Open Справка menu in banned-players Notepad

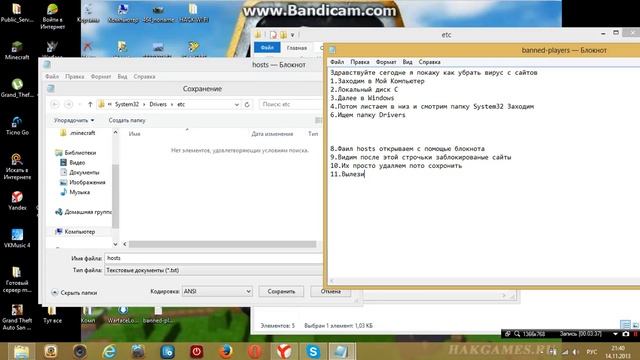[429, 62]
